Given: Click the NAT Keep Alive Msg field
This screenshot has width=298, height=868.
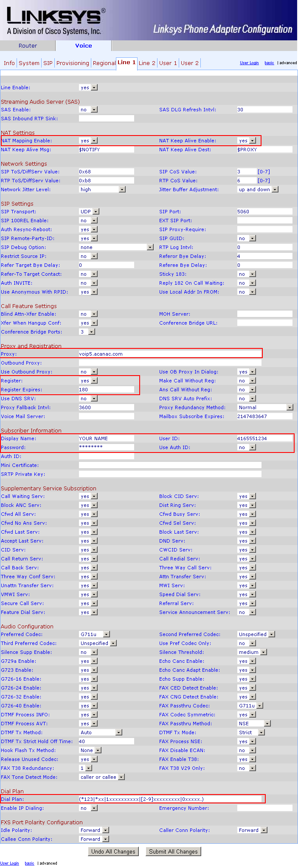Looking at the screenshot, I should [107, 150].
